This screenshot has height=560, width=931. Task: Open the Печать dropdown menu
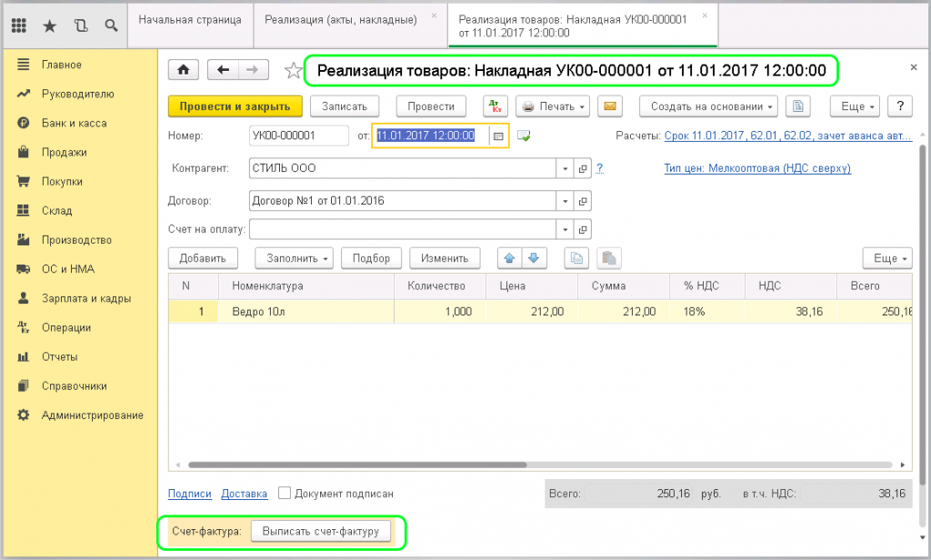pos(554,106)
